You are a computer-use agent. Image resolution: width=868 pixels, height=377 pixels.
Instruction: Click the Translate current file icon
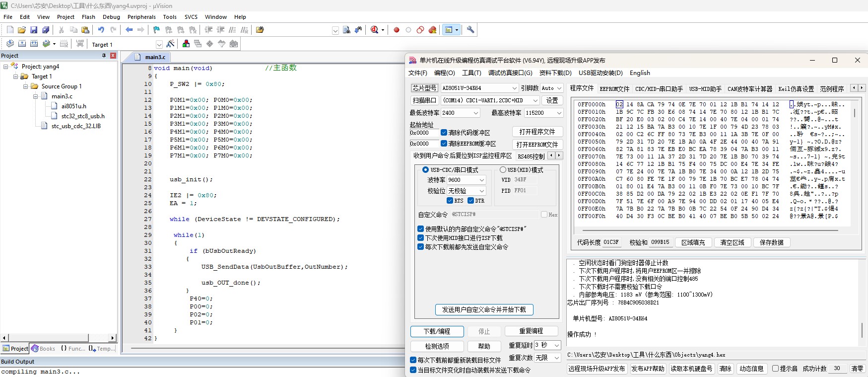coord(10,44)
